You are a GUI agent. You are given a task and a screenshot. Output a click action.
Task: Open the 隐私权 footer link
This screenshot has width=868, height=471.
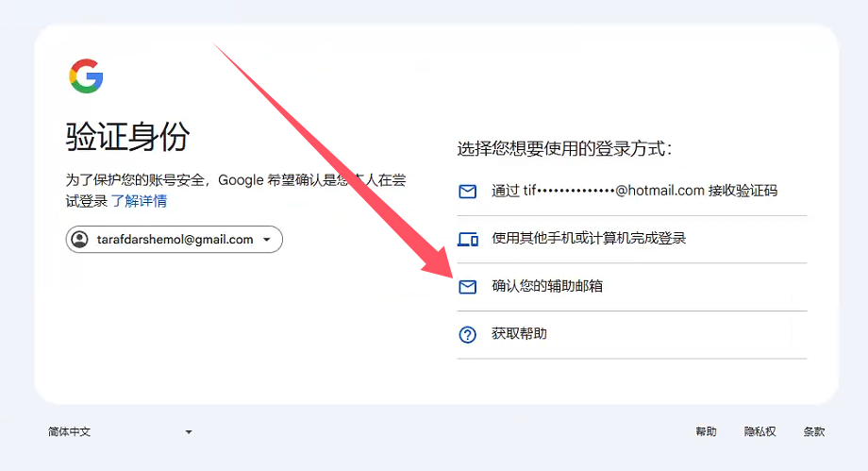point(759,431)
